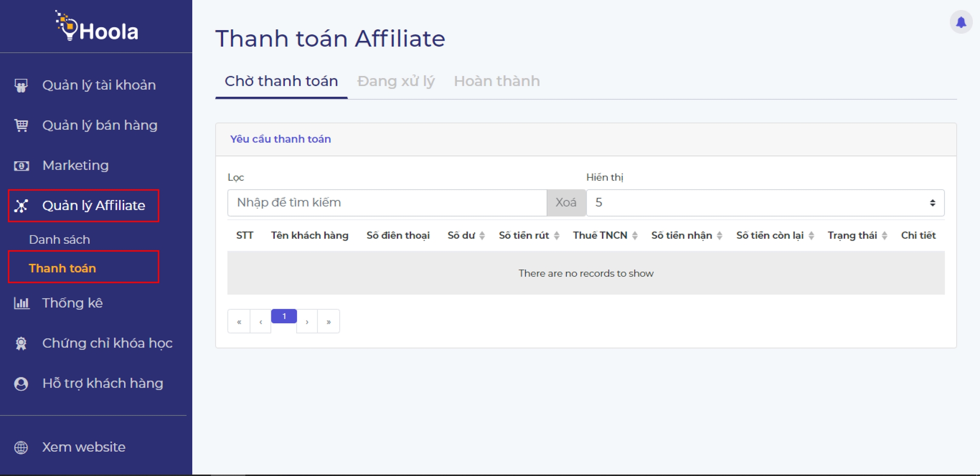Click the shopping cart icon in sidebar

[21, 125]
